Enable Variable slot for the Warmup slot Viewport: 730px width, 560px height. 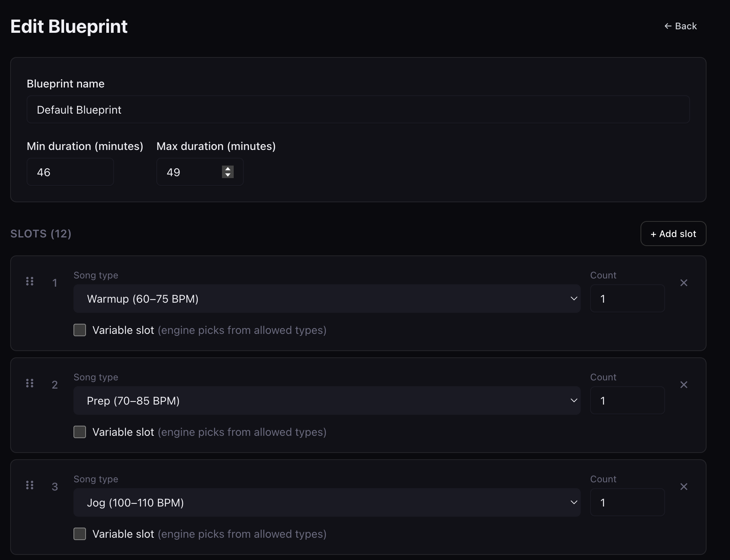[80, 330]
